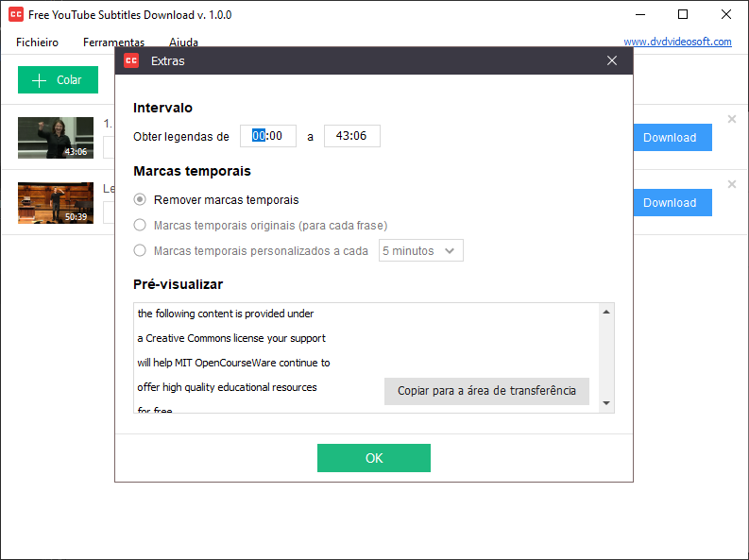The image size is (749, 560).
Task: Open the www.dvdvideosoft.com link
Action: click(x=677, y=42)
